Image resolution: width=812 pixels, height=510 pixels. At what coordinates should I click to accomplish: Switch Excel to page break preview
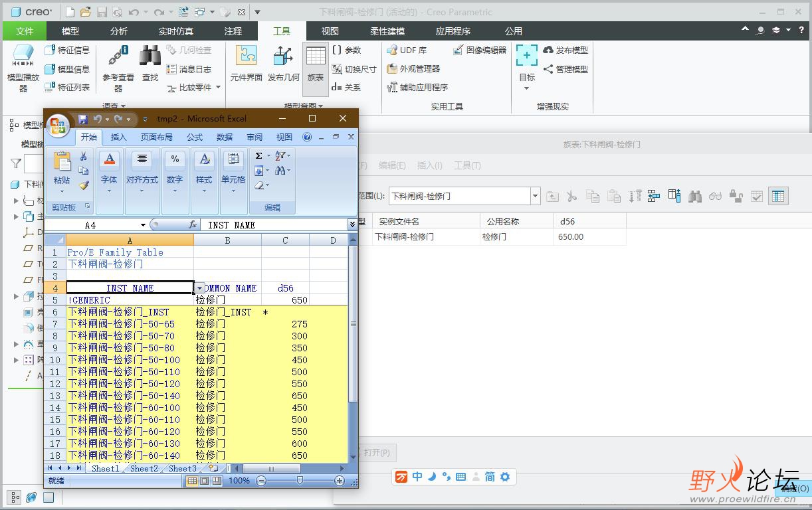[x=217, y=481]
